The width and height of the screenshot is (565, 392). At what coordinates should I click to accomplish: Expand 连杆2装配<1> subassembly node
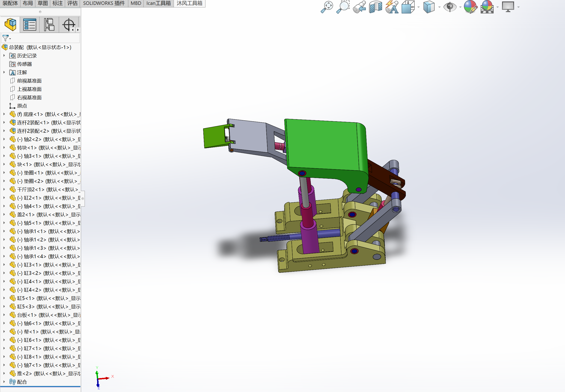pos(4,122)
